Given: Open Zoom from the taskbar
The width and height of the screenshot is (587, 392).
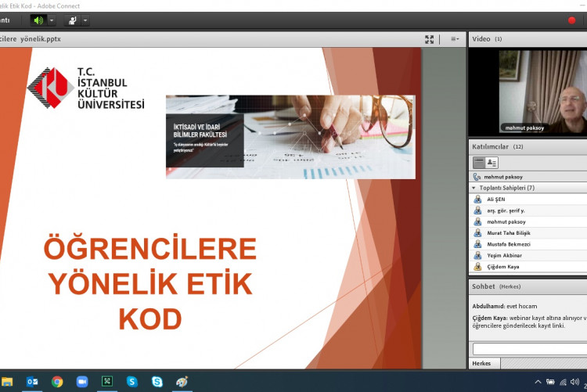Looking at the screenshot, I should coord(82,382).
